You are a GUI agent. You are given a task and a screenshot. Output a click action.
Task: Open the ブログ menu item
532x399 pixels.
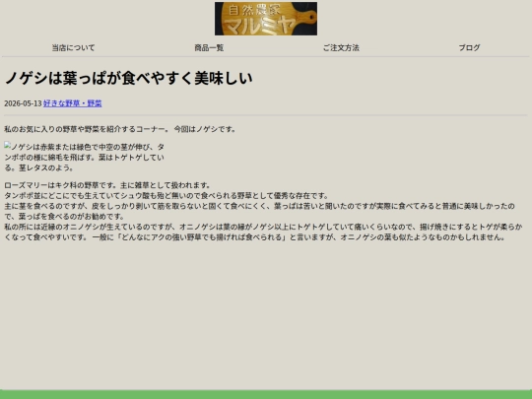[469, 48]
